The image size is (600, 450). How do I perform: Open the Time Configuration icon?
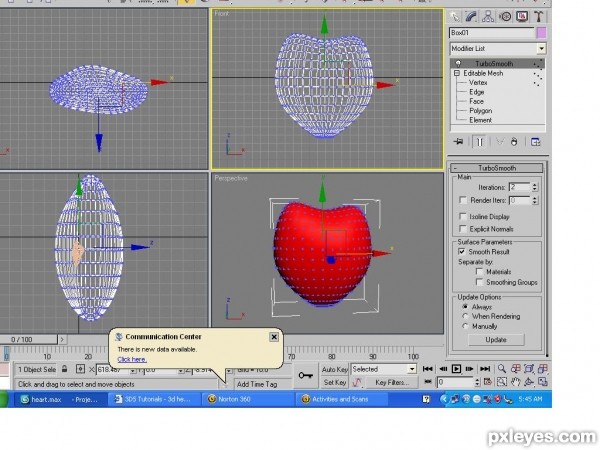[488, 382]
